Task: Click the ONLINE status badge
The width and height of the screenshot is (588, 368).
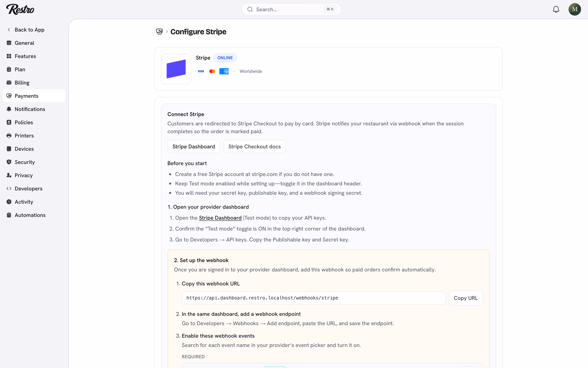Action: [x=225, y=58]
